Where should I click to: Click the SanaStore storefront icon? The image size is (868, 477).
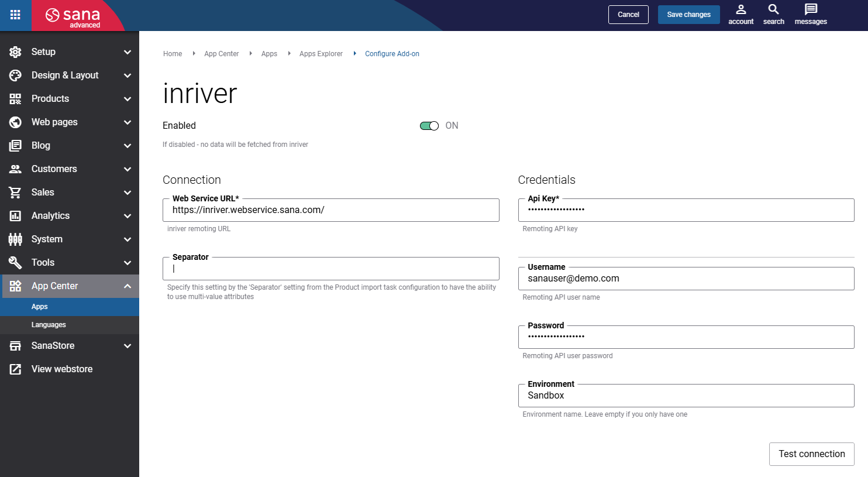15,346
